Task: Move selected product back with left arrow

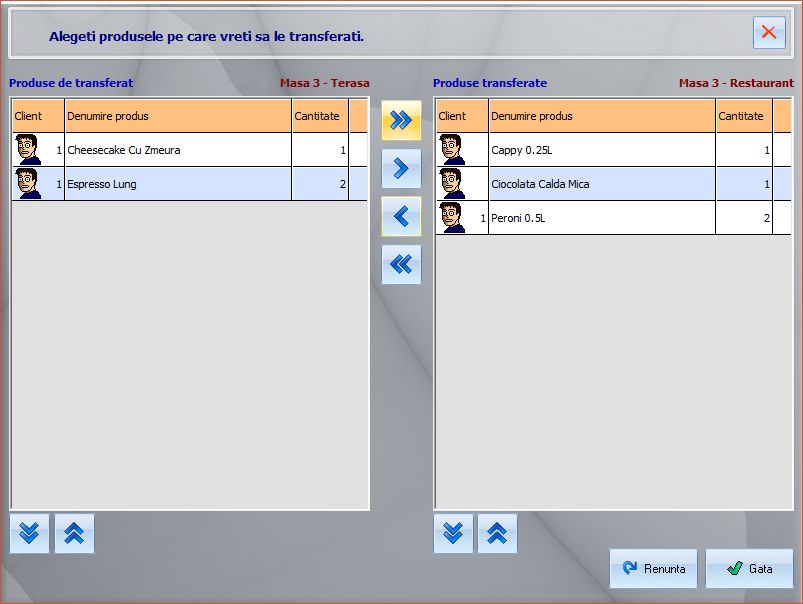Action: click(401, 216)
